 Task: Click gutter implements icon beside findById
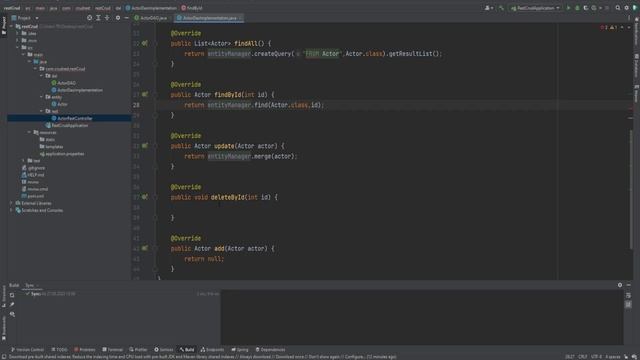(x=144, y=95)
